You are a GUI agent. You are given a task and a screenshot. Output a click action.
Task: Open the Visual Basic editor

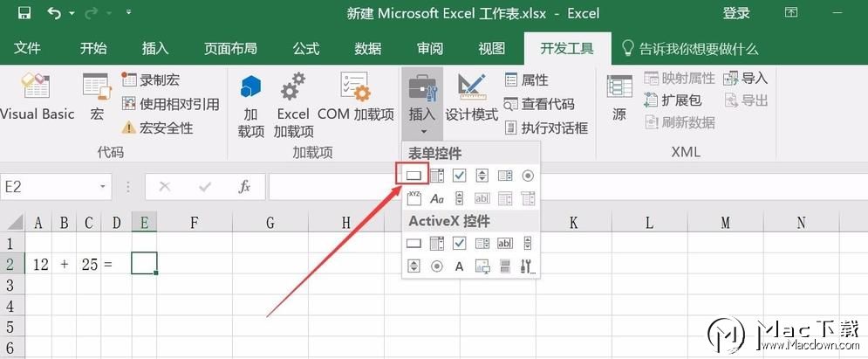[37, 97]
